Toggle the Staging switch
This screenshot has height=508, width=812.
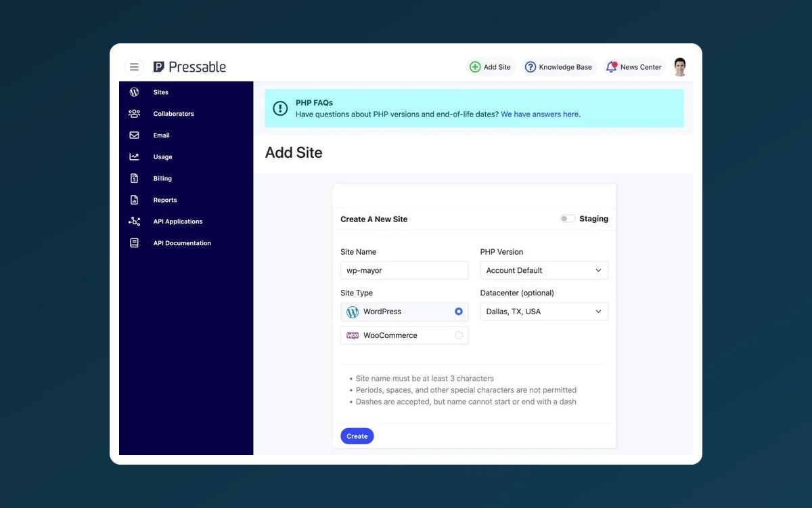(x=568, y=219)
